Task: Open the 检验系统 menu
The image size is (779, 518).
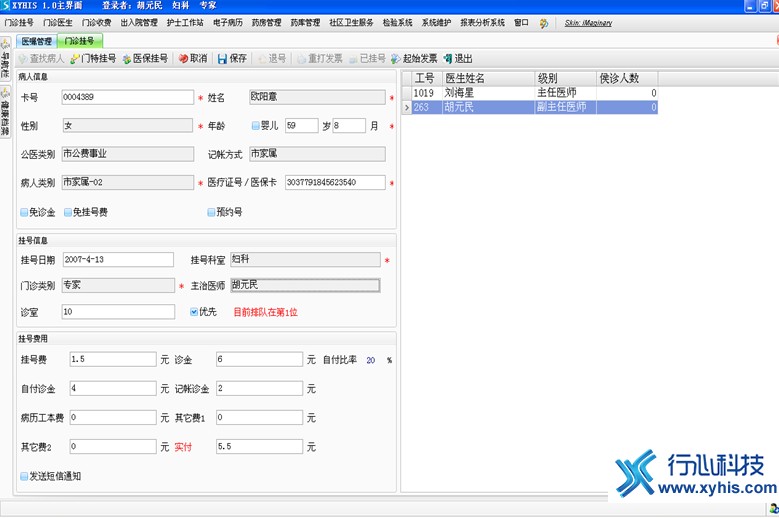Action: (x=397, y=23)
